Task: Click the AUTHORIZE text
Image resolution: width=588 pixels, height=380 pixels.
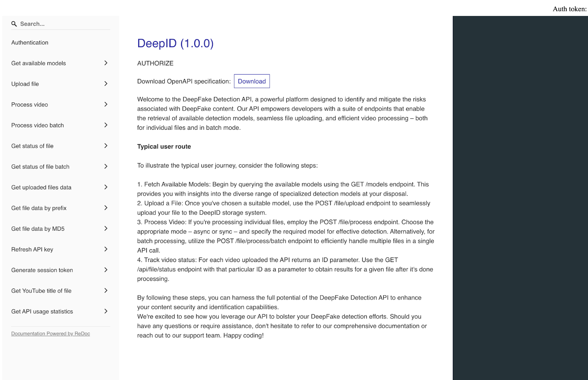Action: point(155,63)
